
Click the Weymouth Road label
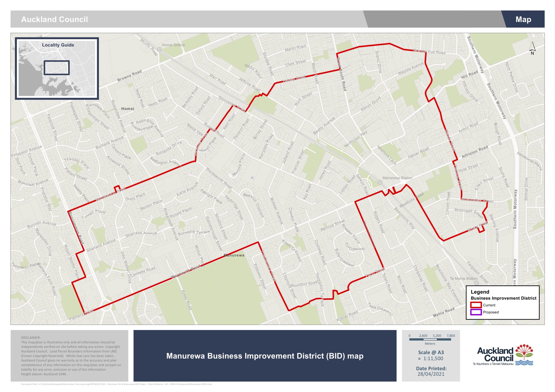[x=186, y=272]
